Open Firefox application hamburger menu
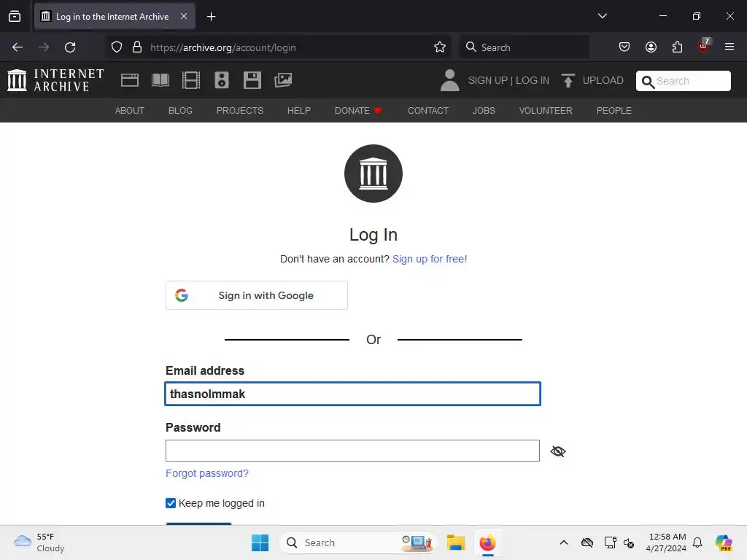The width and height of the screenshot is (747, 560). click(729, 47)
